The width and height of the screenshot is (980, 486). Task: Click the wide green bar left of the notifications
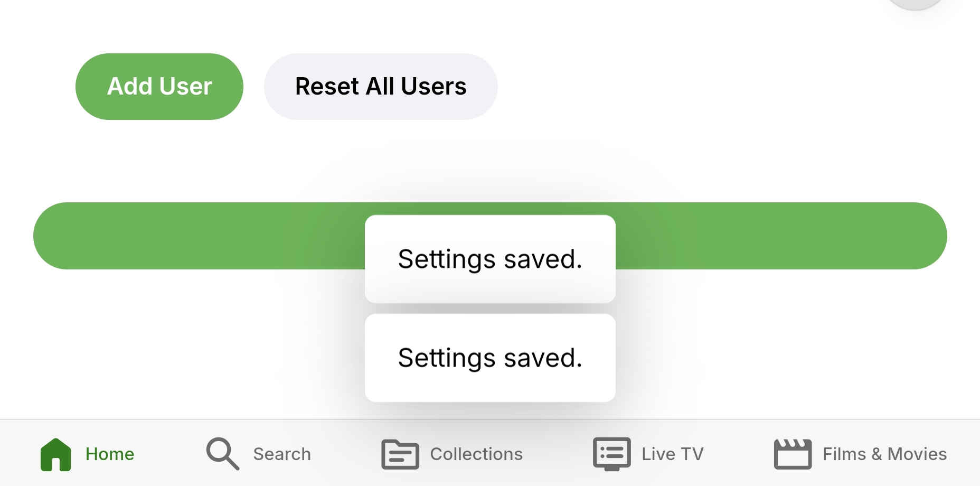pos(195,236)
